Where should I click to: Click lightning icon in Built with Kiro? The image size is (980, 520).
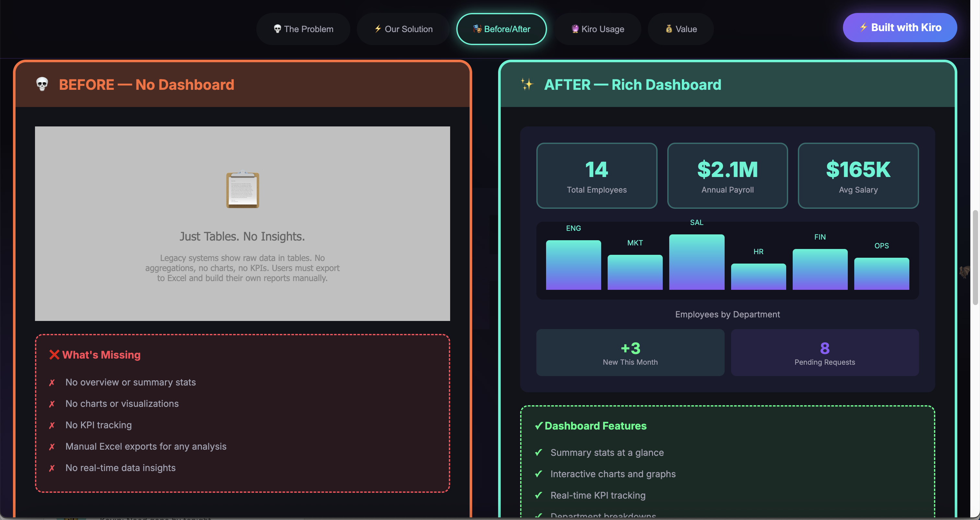(863, 28)
